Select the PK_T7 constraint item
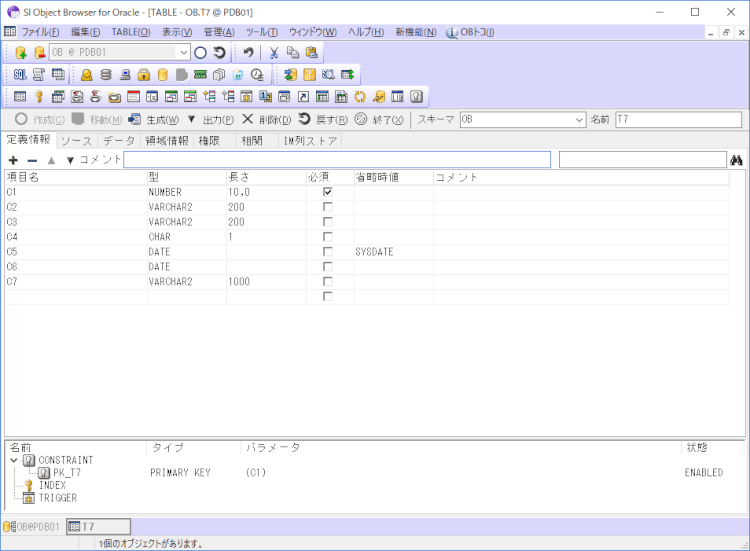Image resolution: width=750 pixels, height=551 pixels. tap(66, 473)
